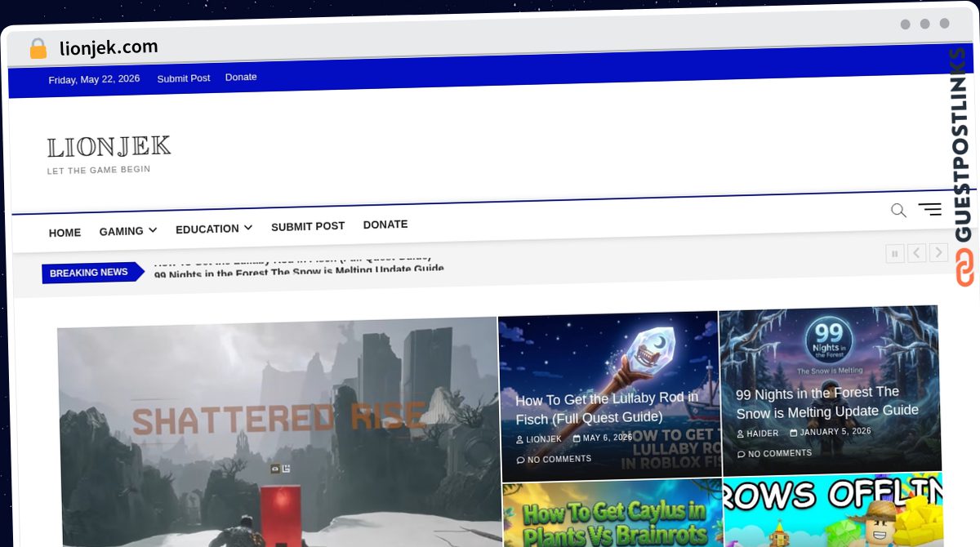Open the search magnifier icon

[x=898, y=211]
